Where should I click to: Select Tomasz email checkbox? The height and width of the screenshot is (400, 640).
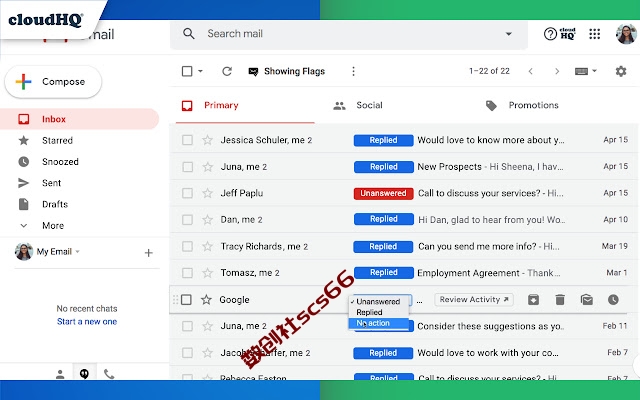pyautogui.click(x=187, y=273)
